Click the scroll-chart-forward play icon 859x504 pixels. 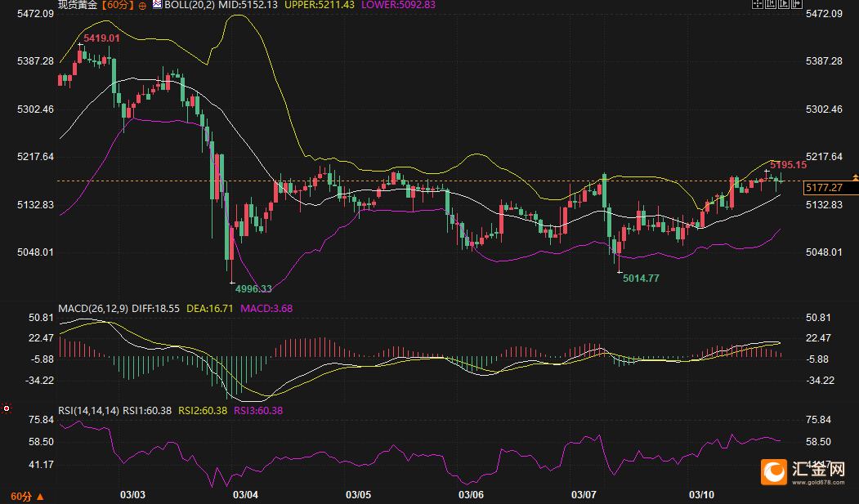pyautogui.click(x=784, y=4)
